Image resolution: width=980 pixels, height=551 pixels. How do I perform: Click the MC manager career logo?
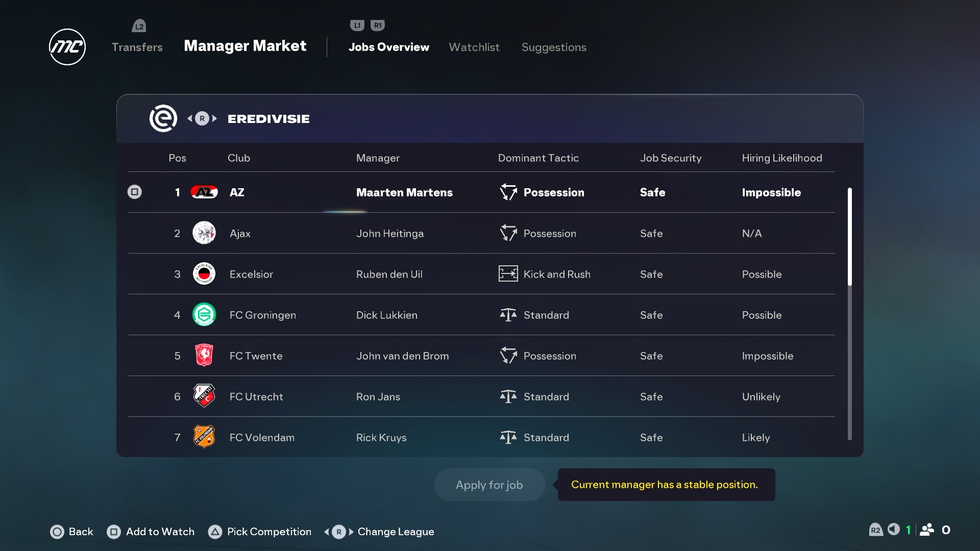coord(67,47)
